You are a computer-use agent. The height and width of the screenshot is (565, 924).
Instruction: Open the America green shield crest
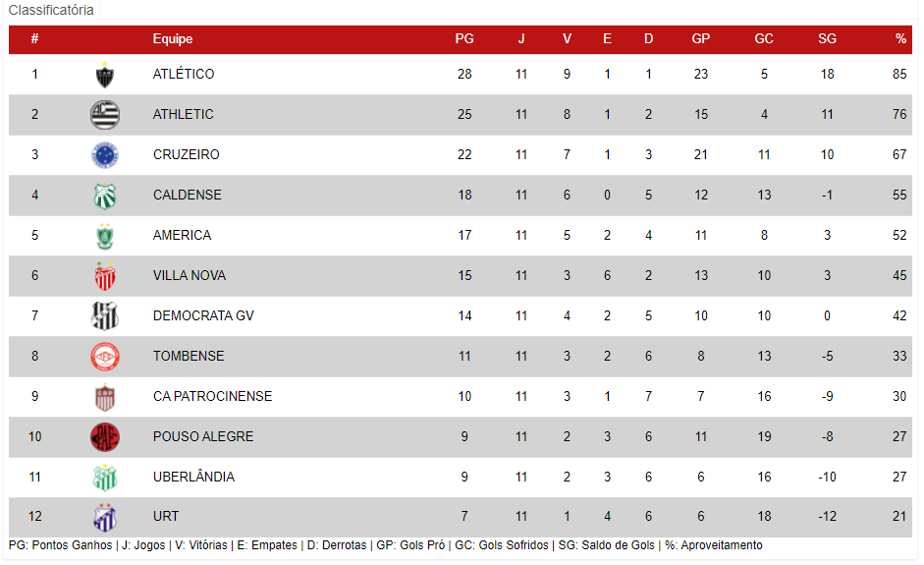tap(105, 236)
